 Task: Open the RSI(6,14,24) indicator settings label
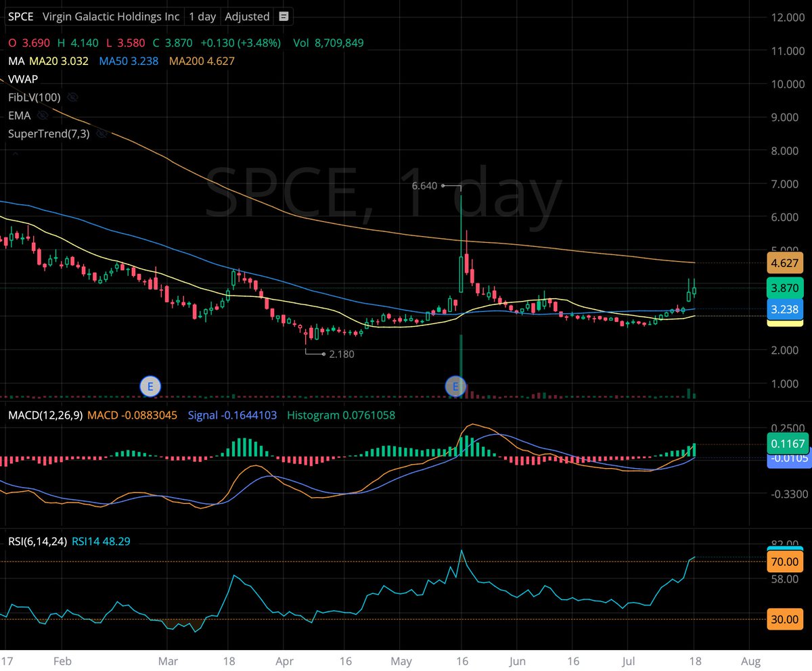coord(37,542)
